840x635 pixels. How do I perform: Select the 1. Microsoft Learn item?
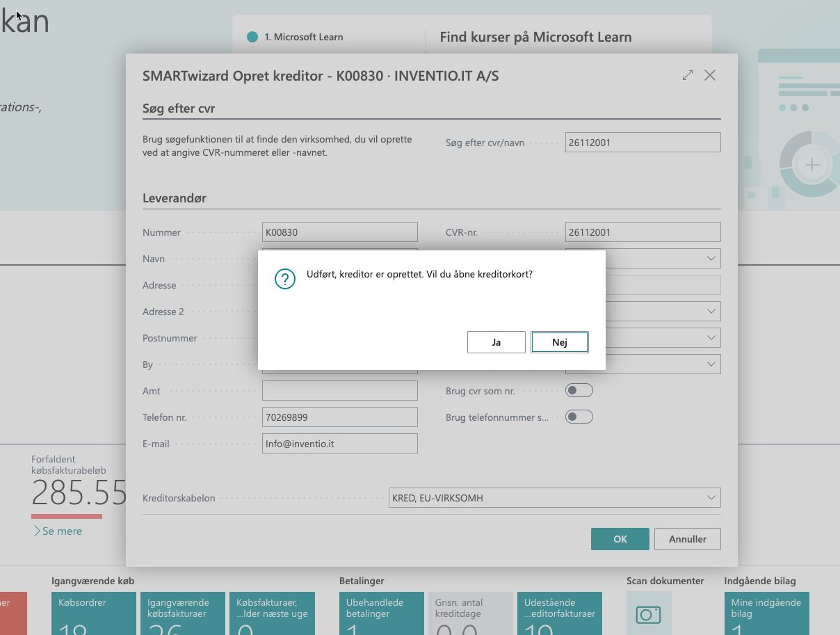pyautogui.click(x=303, y=37)
